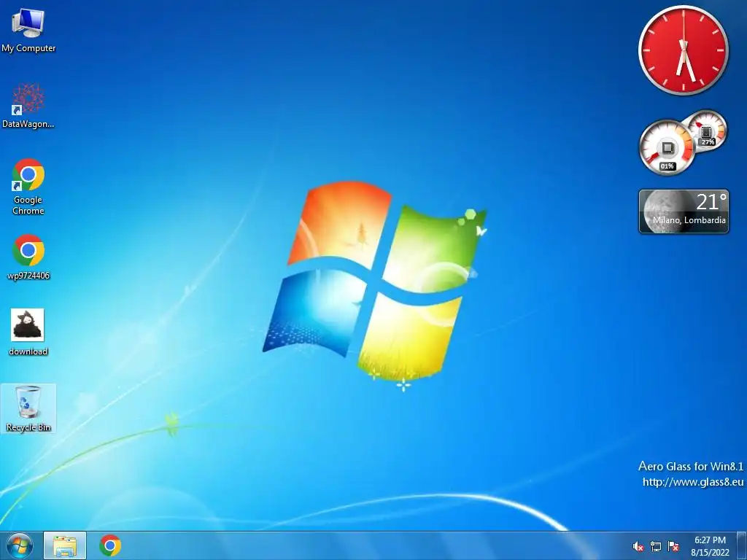The width and height of the screenshot is (747, 560).
Task: Select the download image thumbnail
Action: (28, 324)
